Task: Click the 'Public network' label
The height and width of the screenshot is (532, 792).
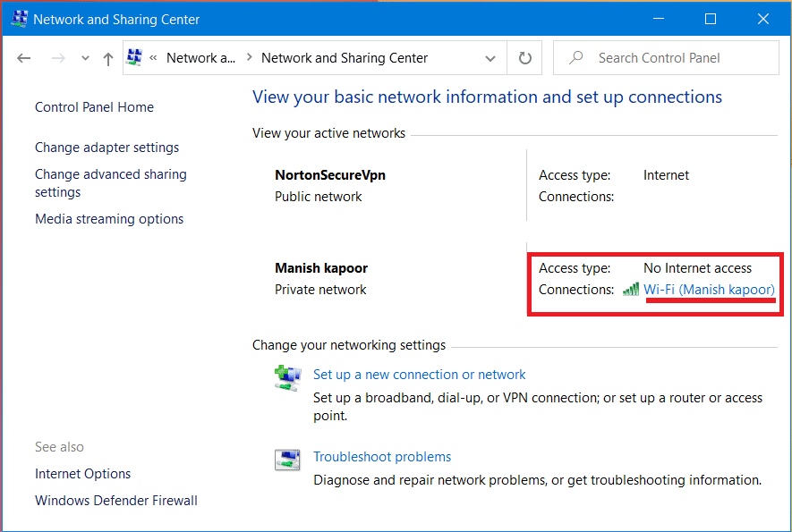Action: tap(319, 197)
